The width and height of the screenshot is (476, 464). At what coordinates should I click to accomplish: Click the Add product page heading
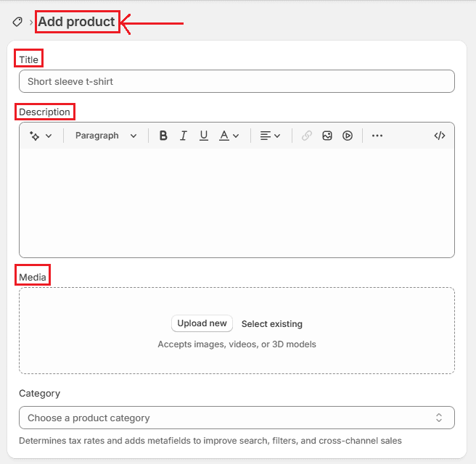click(x=76, y=22)
